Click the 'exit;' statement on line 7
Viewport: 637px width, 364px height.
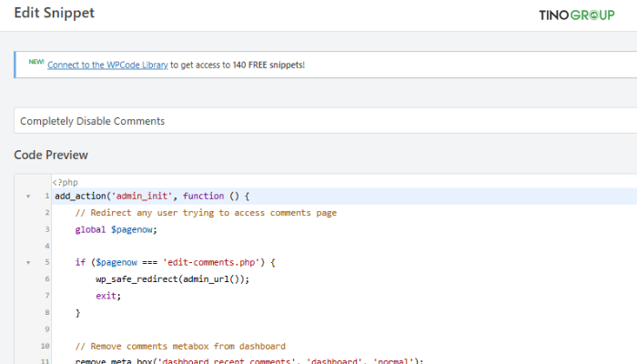tap(108, 296)
